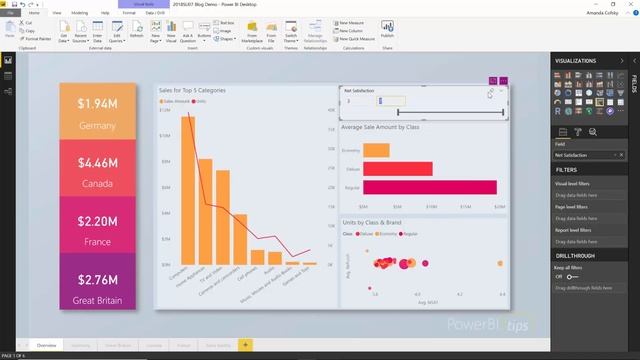The width and height of the screenshot is (640, 360).
Task: Open Model relationships view in left sidebar
Action: coord(8,91)
